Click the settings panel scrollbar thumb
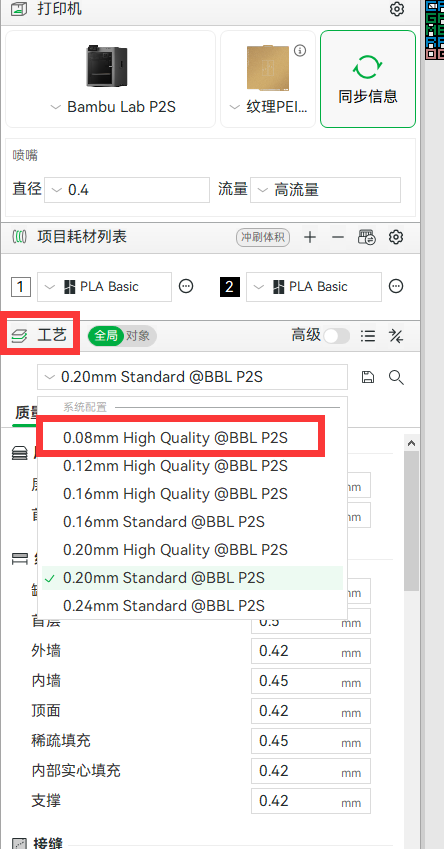Screen dimensions: 444x849 412,521
